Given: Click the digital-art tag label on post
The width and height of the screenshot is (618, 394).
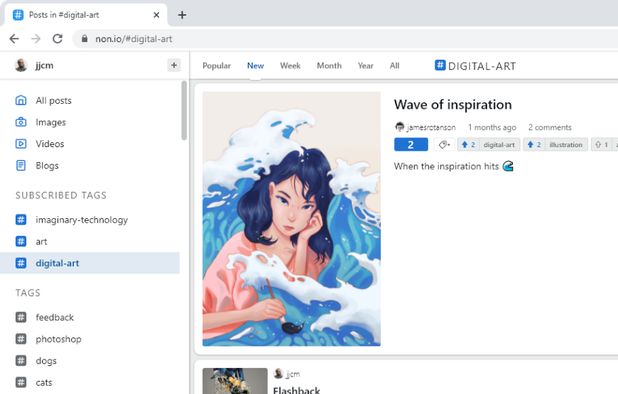Looking at the screenshot, I should click(499, 145).
